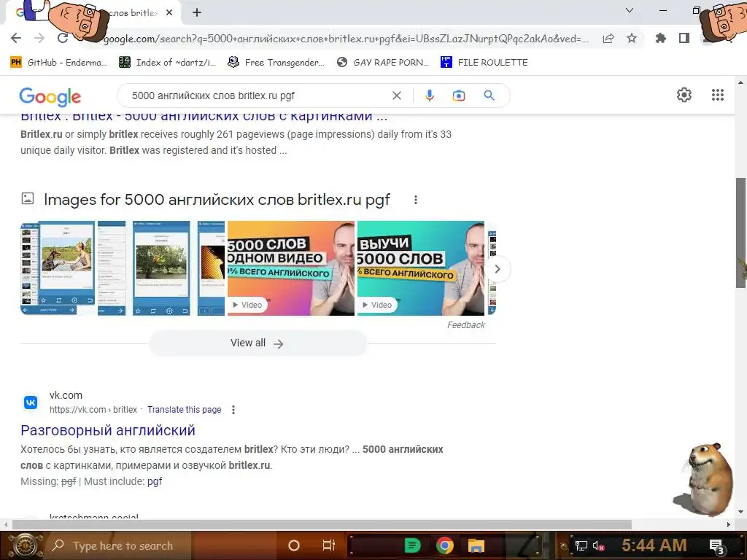Open FILE ROULETTE bookmark
The width and height of the screenshot is (747, 560).
pos(484,63)
